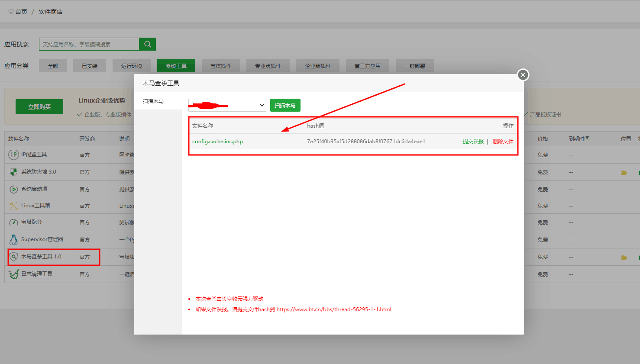640x364 pixels.
Task: Open folder icon in 系统防火墙 row
Action: coord(624,173)
